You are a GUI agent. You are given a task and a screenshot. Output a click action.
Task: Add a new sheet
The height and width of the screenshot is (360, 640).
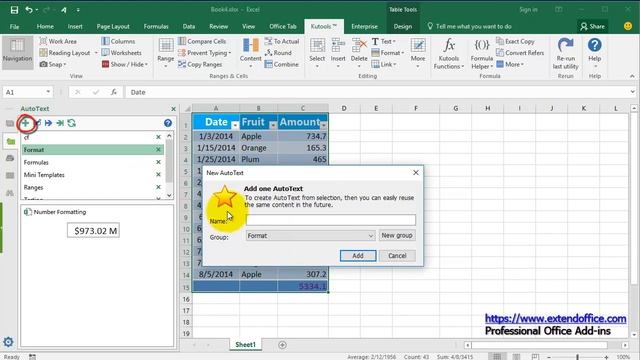pos(282,345)
